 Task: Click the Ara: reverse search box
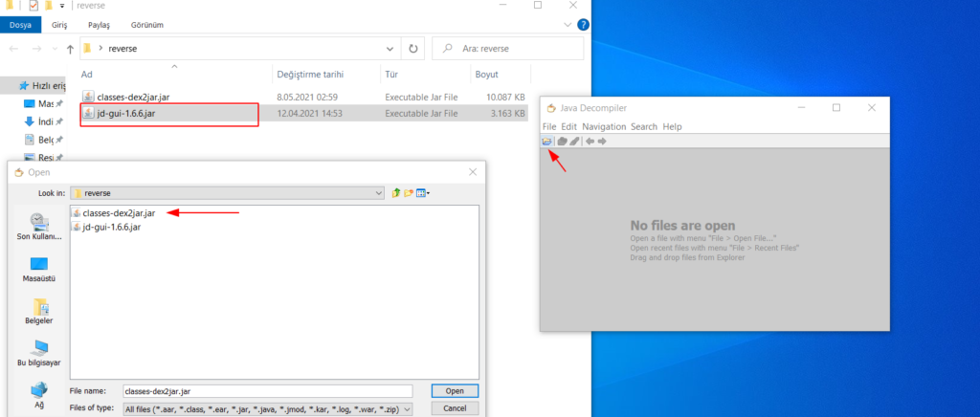507,48
